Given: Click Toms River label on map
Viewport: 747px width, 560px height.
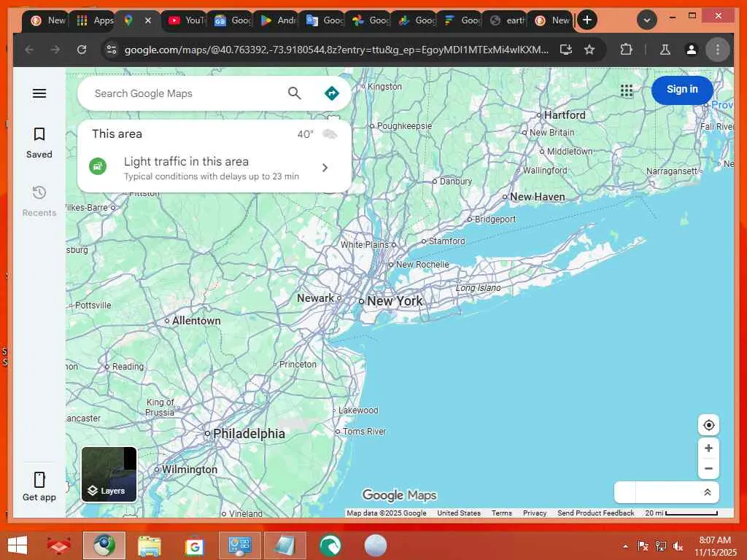Looking at the screenshot, I should (365, 432).
